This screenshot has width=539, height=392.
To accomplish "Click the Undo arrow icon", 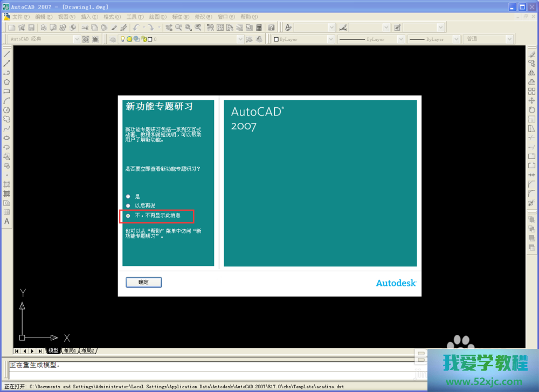I will pyautogui.click(x=136, y=27).
